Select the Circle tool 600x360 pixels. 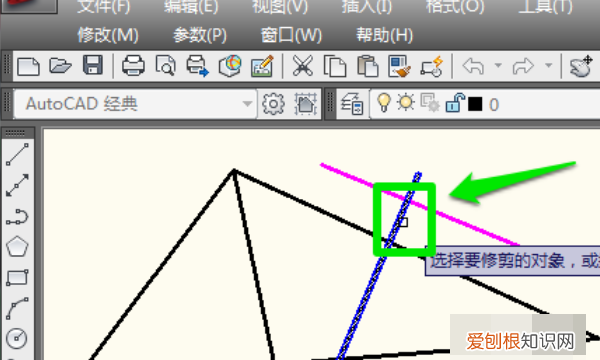coord(17,338)
